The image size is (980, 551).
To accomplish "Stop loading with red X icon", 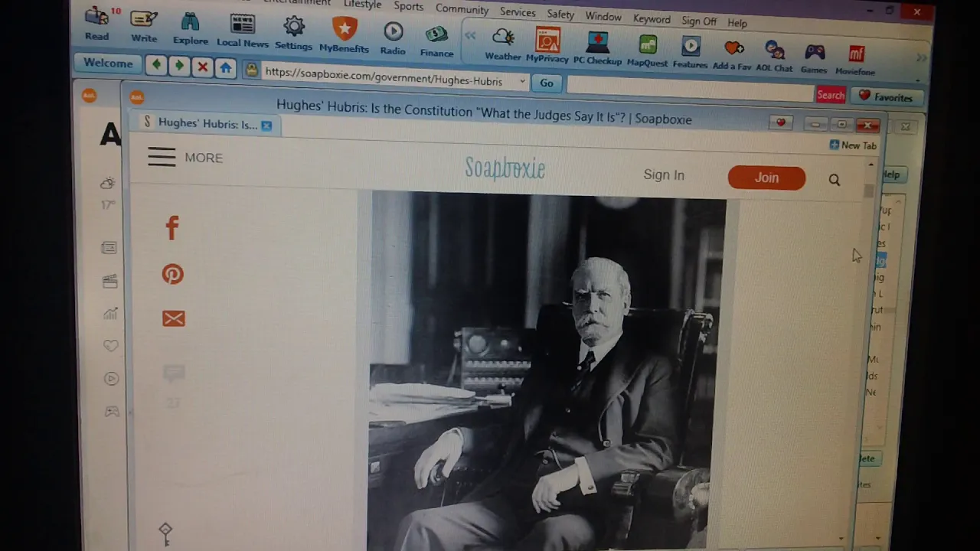I will tap(202, 67).
